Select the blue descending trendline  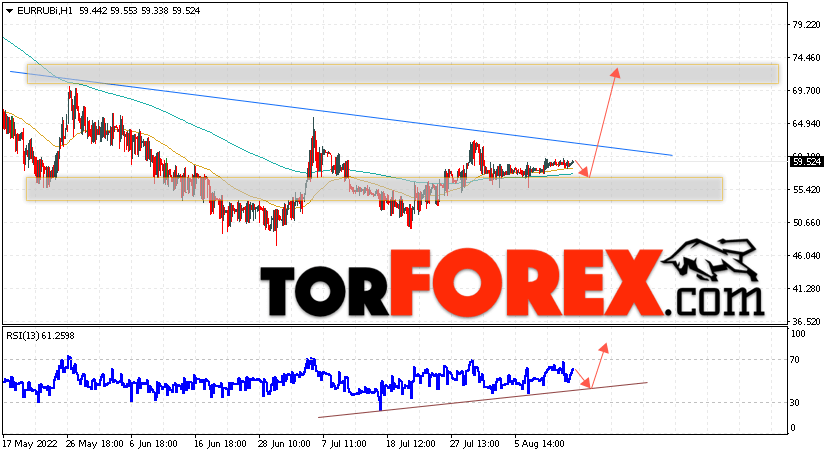(x=341, y=113)
